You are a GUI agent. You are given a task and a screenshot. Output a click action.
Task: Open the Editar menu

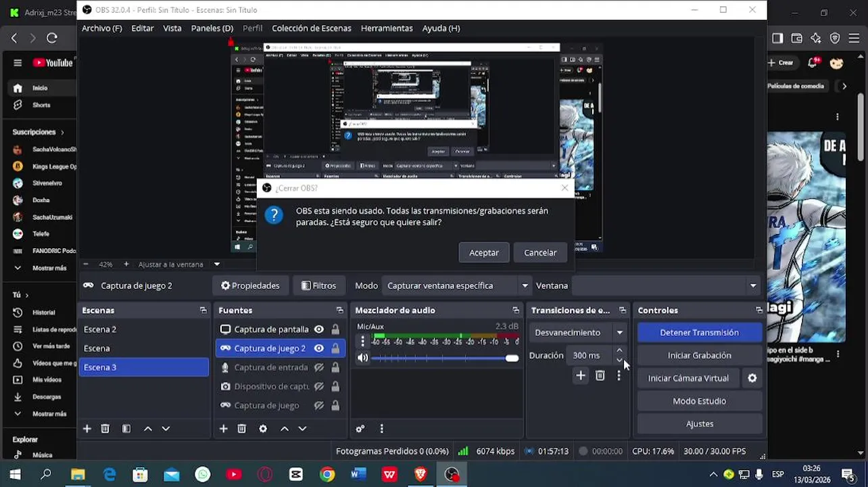[x=142, y=28]
